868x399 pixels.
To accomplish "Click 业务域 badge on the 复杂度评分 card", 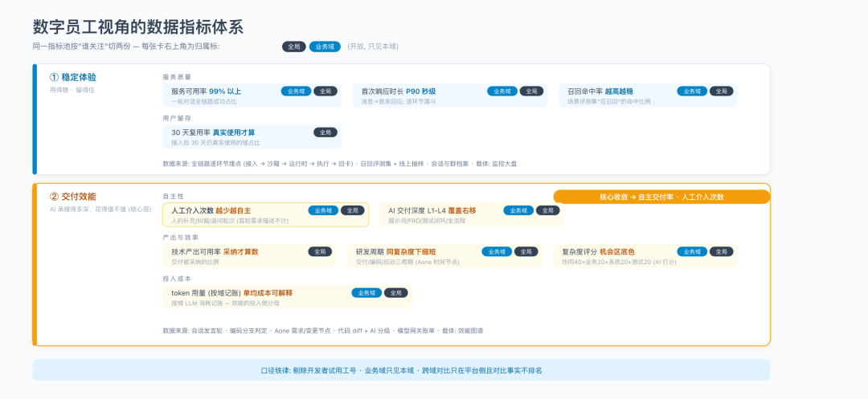I will click(692, 251).
